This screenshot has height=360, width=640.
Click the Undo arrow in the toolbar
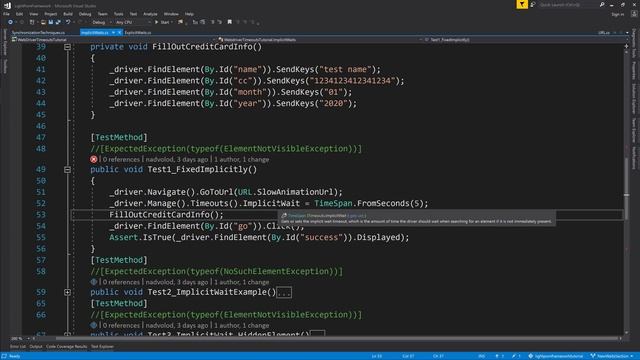(x=68, y=22)
